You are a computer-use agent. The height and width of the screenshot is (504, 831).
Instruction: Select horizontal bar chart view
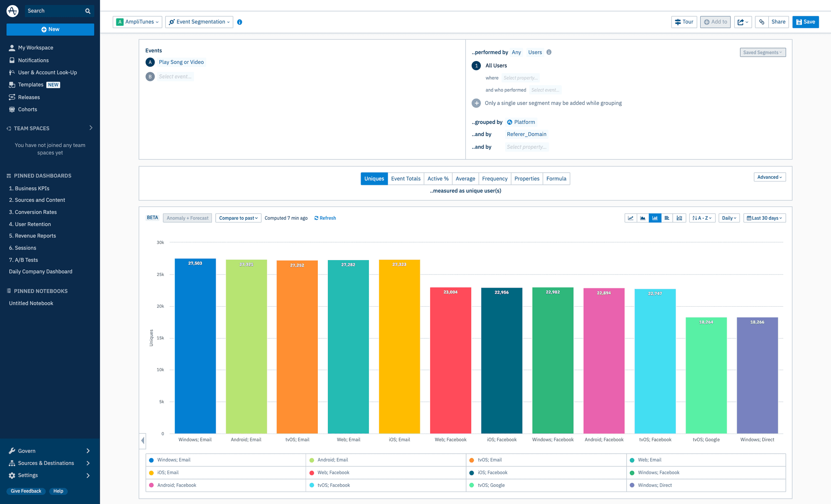(x=667, y=218)
